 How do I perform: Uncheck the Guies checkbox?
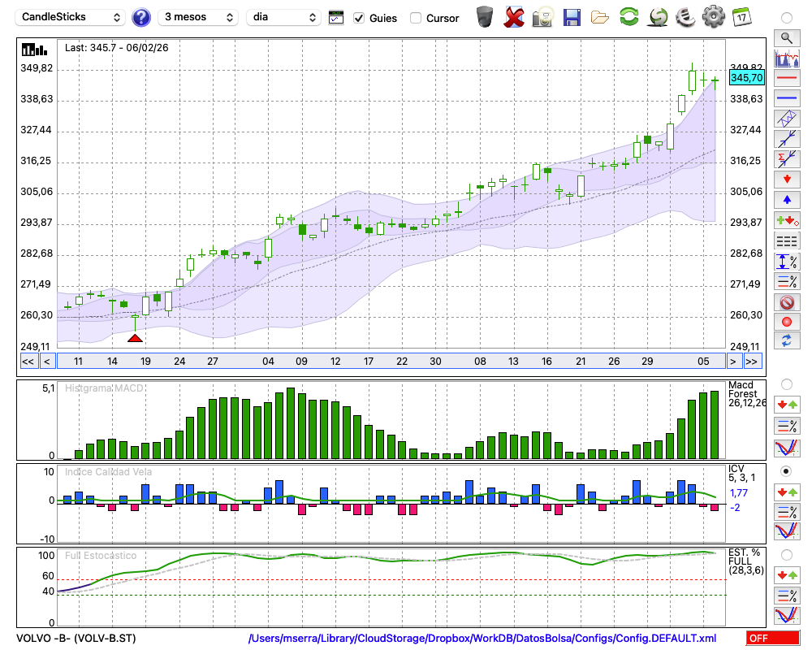pyautogui.click(x=359, y=18)
